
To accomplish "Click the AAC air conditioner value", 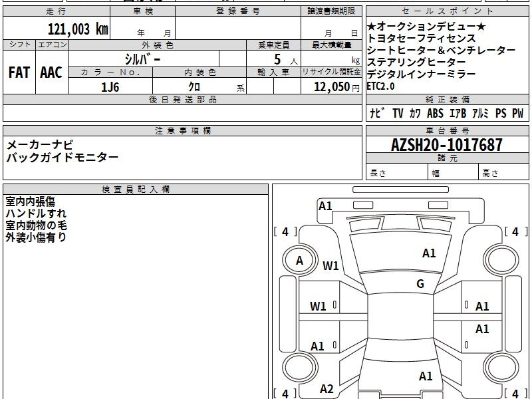I will tap(51, 72).
